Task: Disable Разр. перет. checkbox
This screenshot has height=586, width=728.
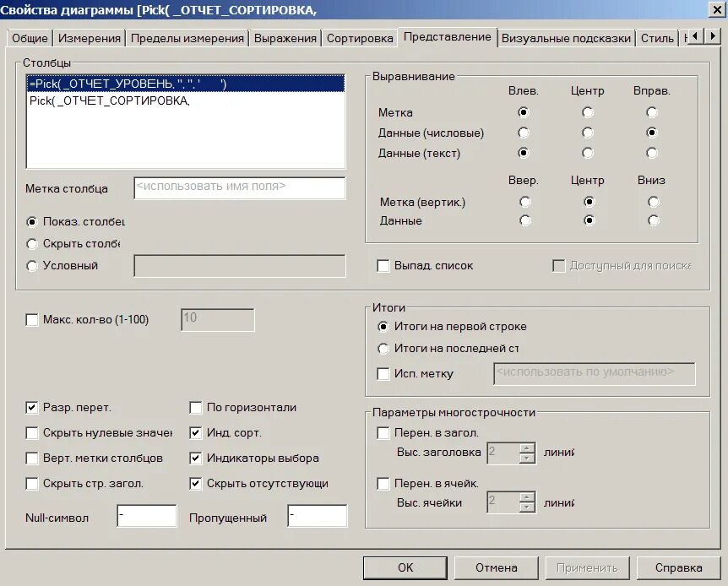Action: (32, 408)
